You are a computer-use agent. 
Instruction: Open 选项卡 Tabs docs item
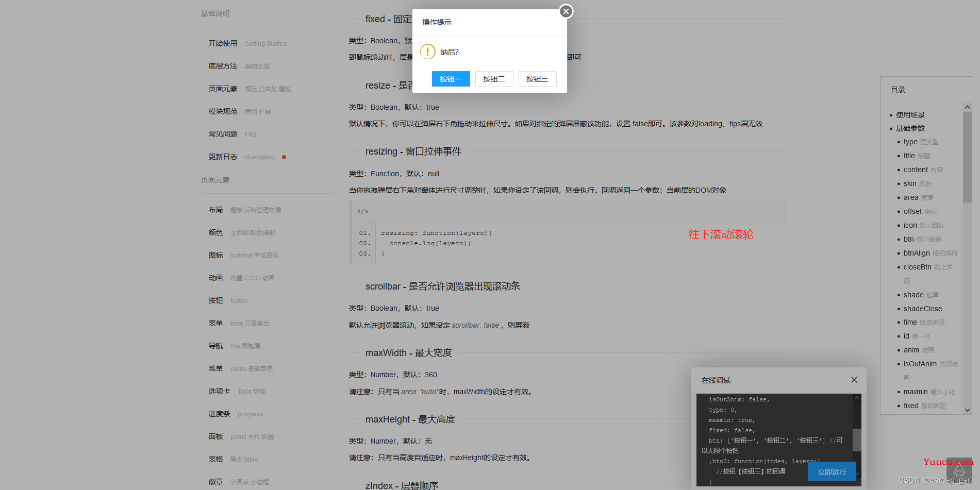(x=237, y=391)
